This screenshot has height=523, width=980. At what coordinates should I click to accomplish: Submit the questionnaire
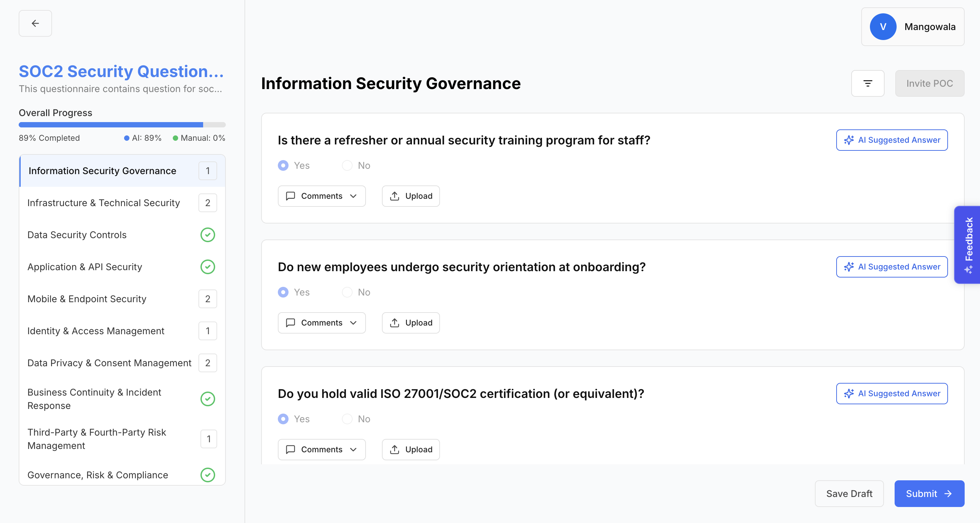pyautogui.click(x=929, y=493)
